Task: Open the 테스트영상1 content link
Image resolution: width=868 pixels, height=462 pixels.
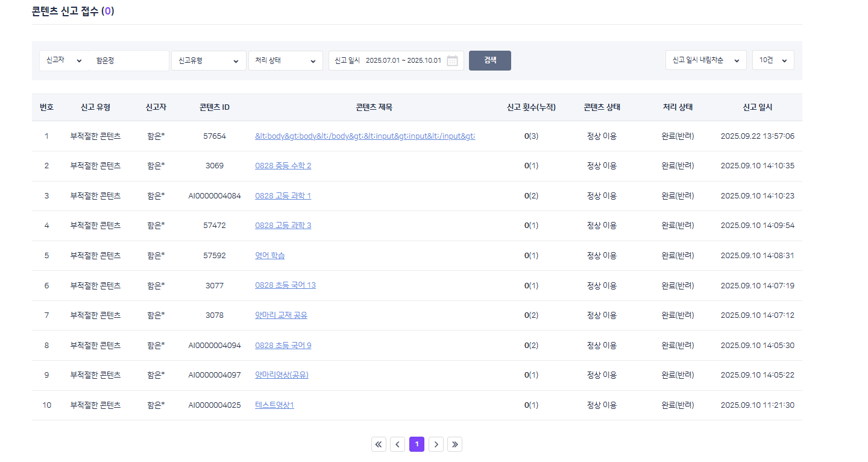Action: 274,405
